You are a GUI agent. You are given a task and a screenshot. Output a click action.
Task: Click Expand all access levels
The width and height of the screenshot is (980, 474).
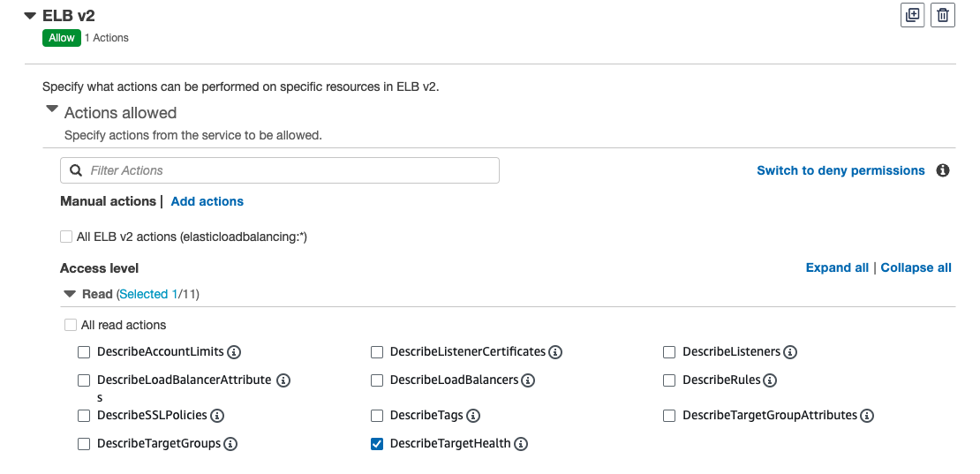tap(837, 267)
